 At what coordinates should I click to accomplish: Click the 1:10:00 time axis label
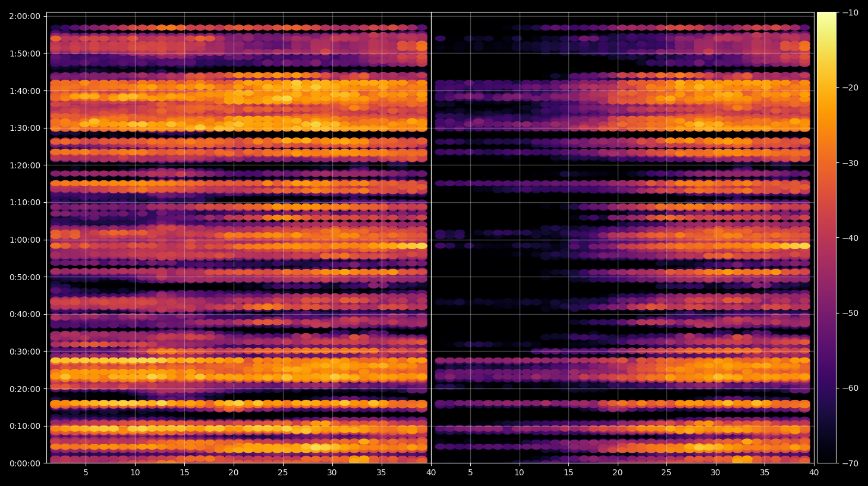tap(24, 203)
